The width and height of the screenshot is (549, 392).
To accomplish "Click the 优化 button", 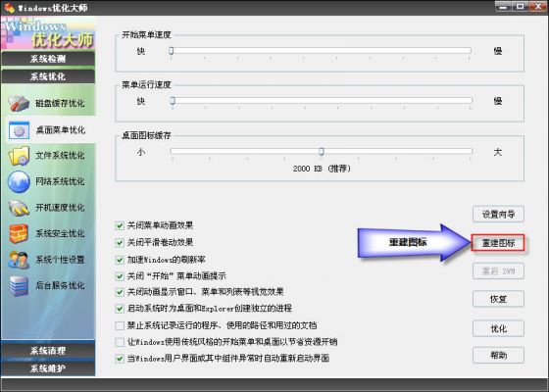I will tap(498, 328).
